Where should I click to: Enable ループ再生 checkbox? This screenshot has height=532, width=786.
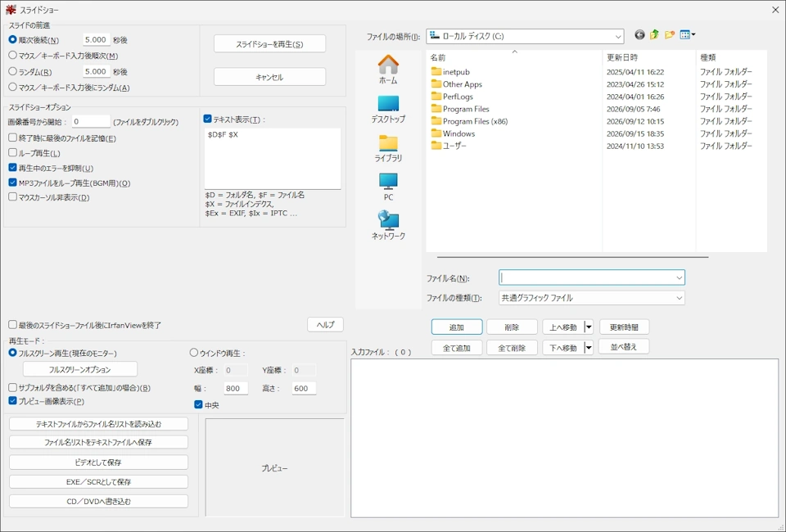[x=12, y=153]
